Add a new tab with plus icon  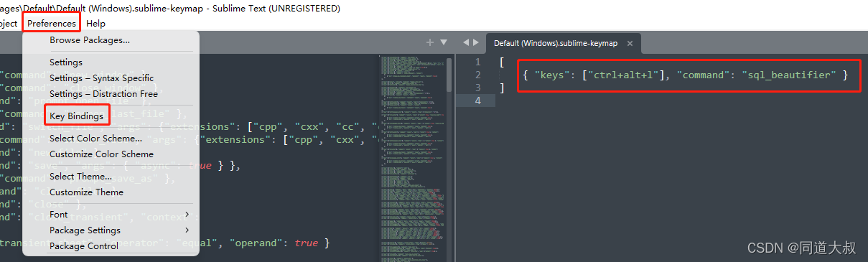coord(430,42)
